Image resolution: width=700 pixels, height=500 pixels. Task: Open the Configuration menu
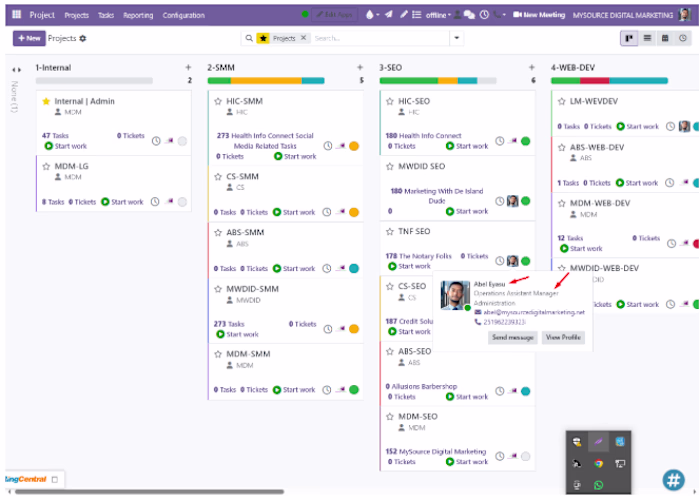pyautogui.click(x=183, y=15)
